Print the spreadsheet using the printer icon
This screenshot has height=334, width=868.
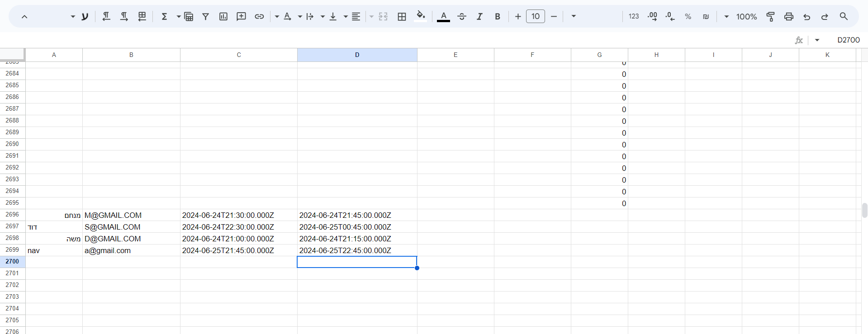789,16
